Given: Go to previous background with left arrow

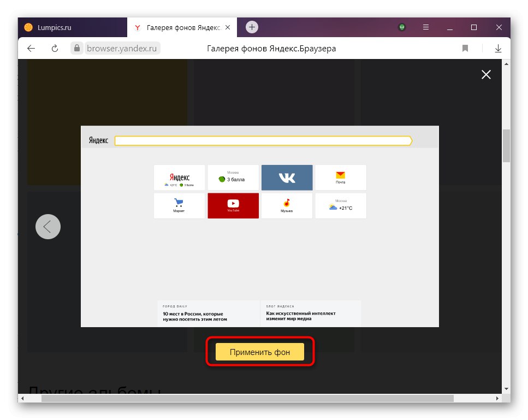Looking at the screenshot, I should pyautogui.click(x=48, y=227).
